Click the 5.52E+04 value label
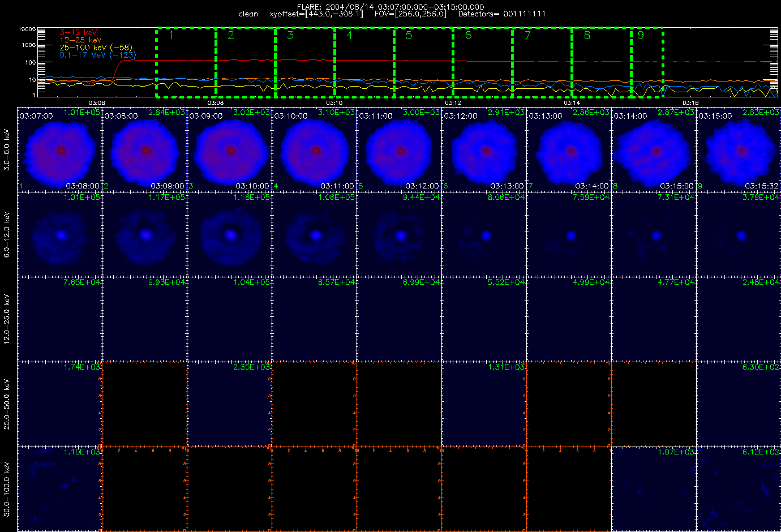Image resolution: width=781 pixels, height=532 pixels. click(506, 282)
